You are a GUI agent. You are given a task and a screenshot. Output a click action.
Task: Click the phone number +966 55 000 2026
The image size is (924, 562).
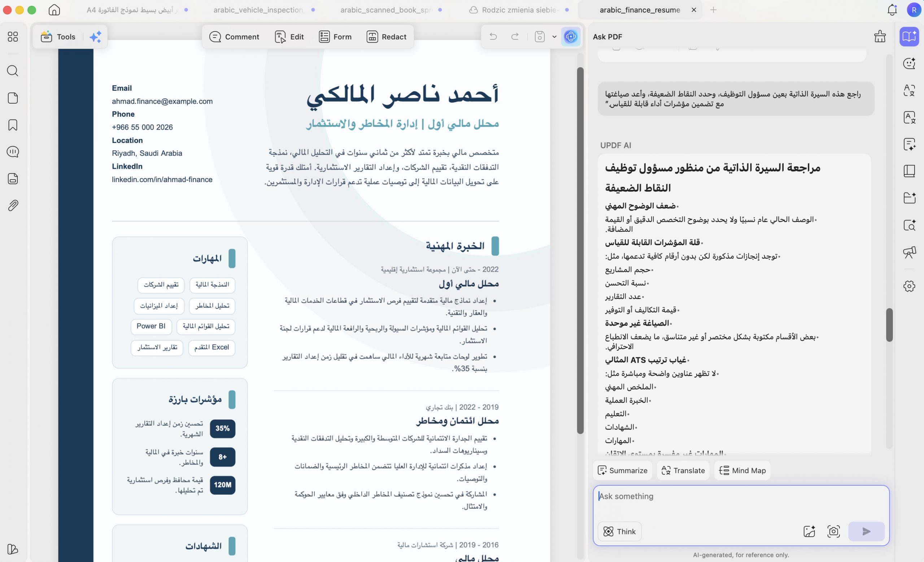point(142,127)
